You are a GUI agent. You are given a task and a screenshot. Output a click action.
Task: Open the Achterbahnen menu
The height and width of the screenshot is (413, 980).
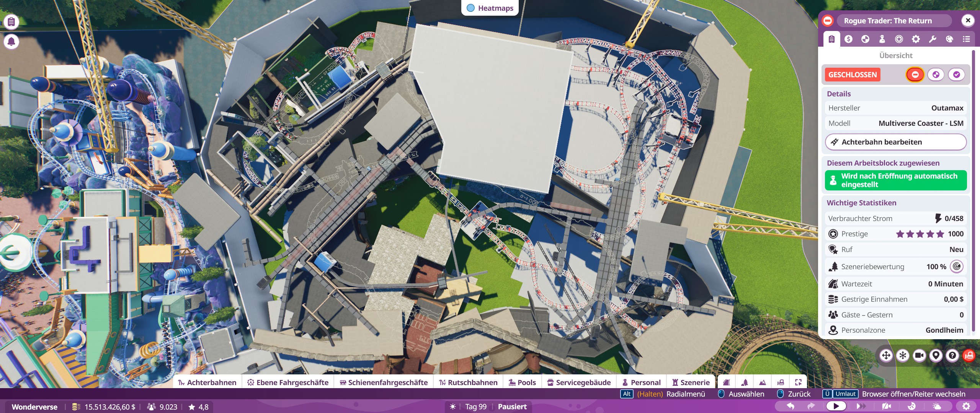tap(207, 382)
